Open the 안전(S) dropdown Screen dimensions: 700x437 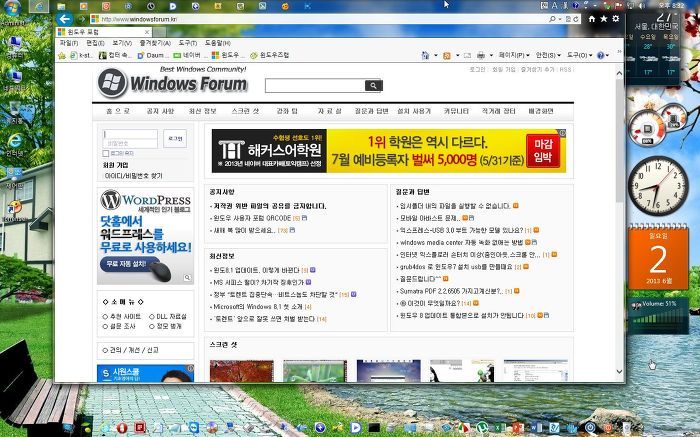click(x=548, y=55)
